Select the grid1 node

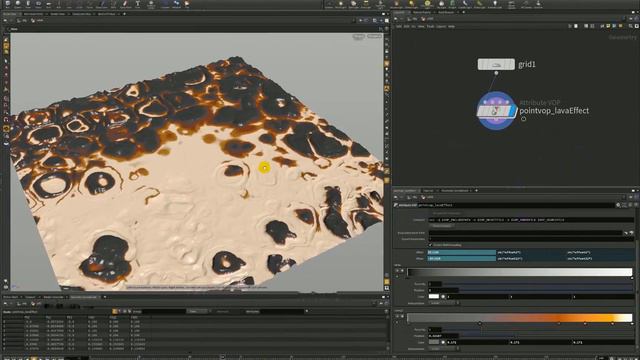(x=496, y=64)
